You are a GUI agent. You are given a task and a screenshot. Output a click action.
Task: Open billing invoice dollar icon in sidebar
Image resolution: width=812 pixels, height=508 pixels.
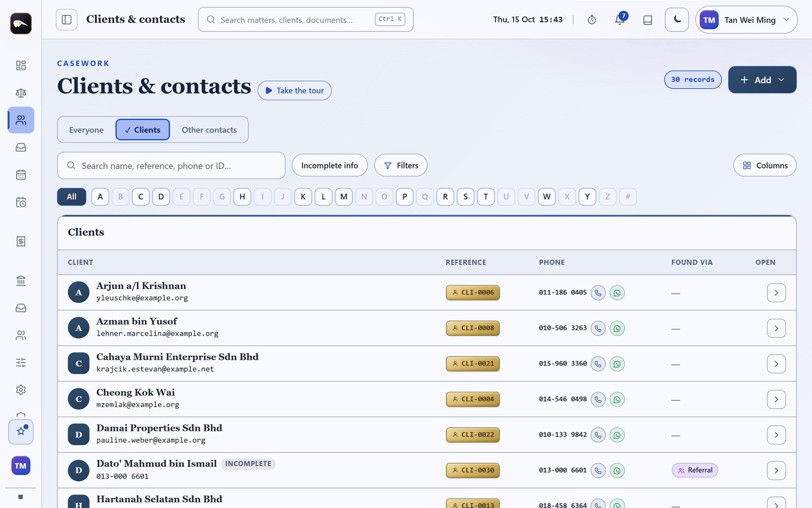coord(21,241)
